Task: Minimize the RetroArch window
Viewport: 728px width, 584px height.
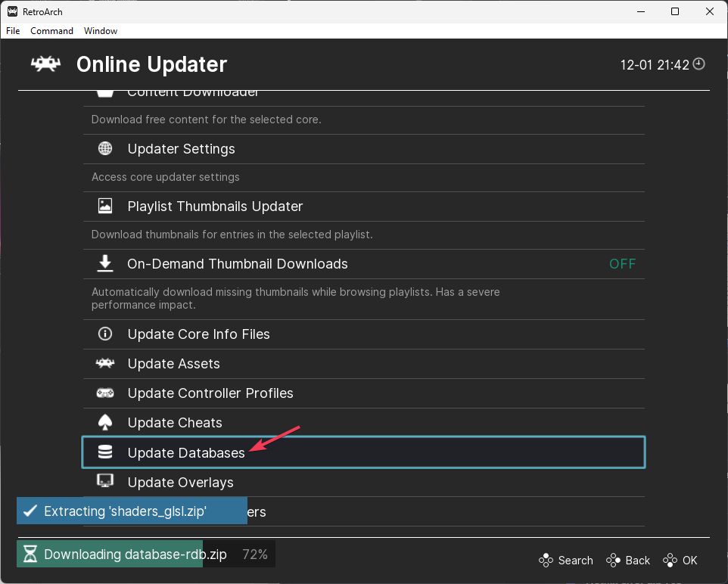Action: (x=641, y=11)
